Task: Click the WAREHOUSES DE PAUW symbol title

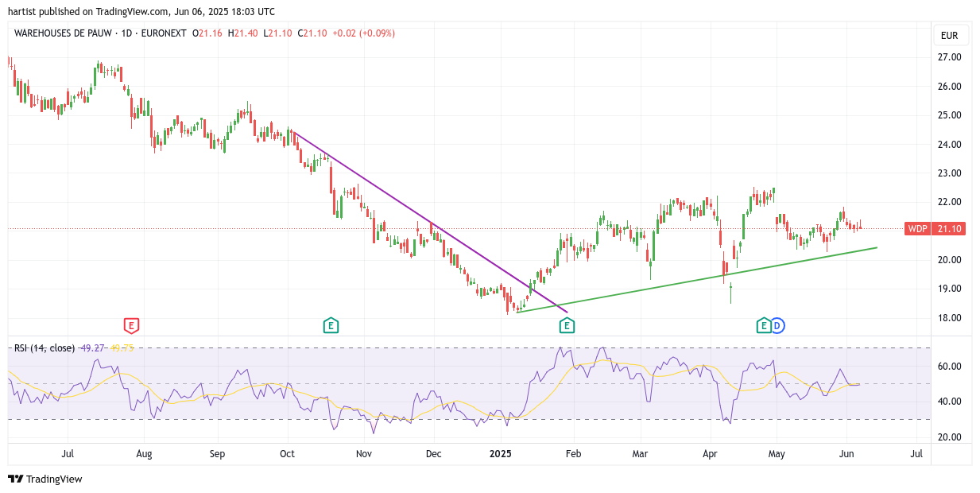Action: [x=61, y=33]
